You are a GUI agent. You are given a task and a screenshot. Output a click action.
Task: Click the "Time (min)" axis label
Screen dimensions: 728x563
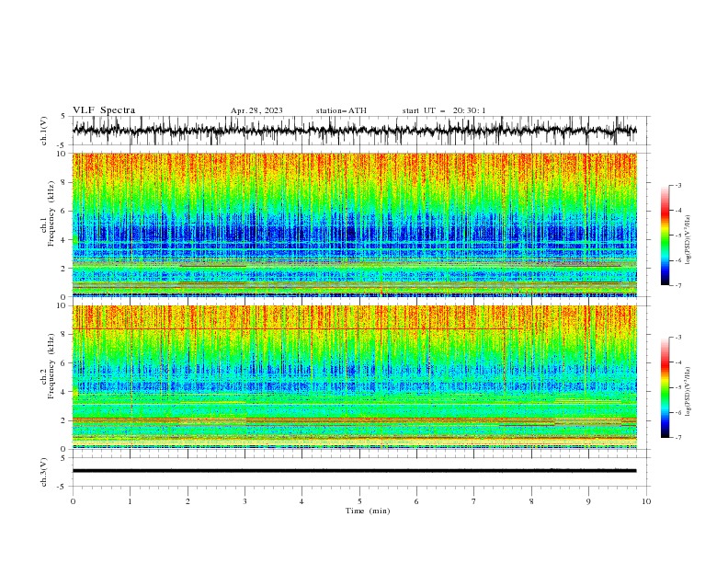[x=368, y=511]
